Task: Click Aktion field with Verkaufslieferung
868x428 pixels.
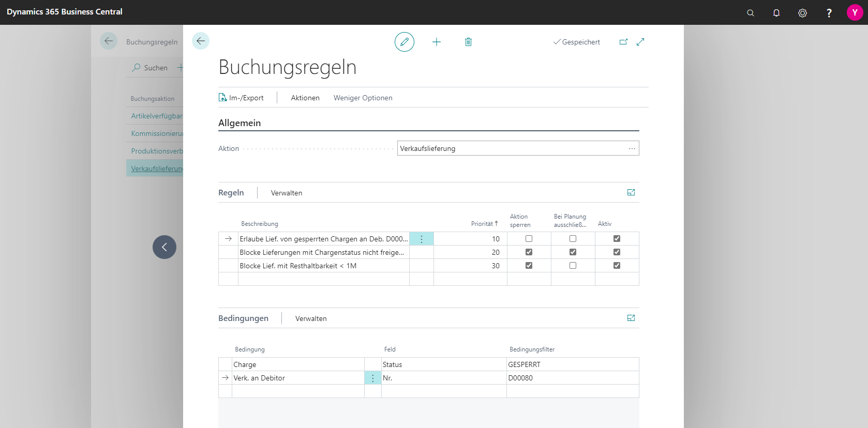Action: coord(518,148)
